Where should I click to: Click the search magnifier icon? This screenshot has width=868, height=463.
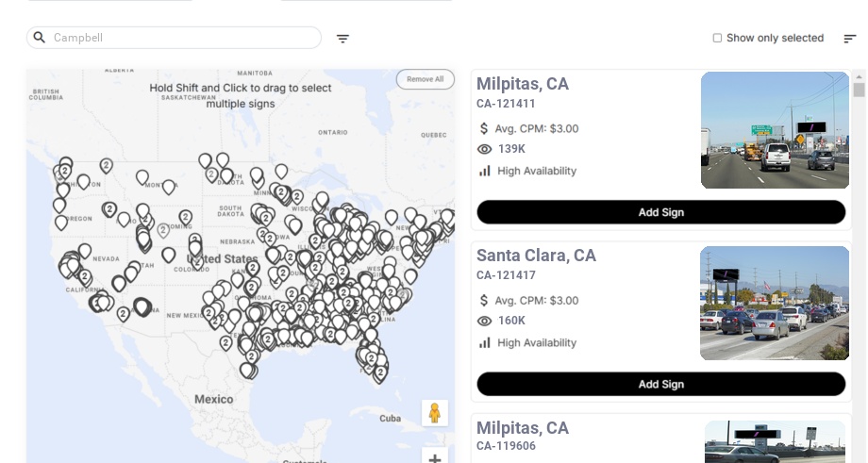tap(40, 38)
